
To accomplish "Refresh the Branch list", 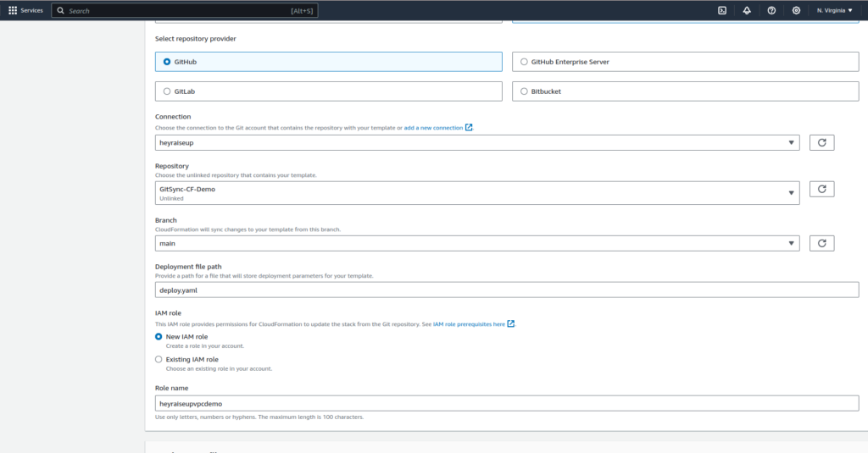I will pyautogui.click(x=821, y=243).
